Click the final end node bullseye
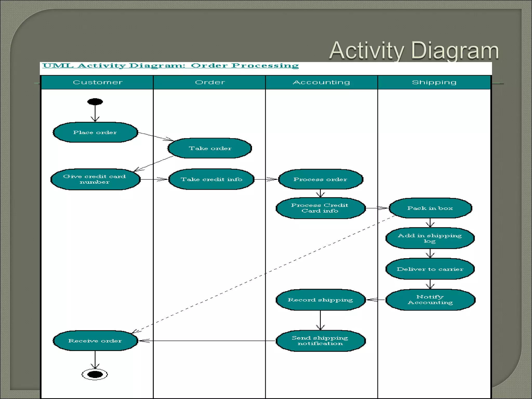The width and height of the screenshot is (532, 399). click(95, 374)
